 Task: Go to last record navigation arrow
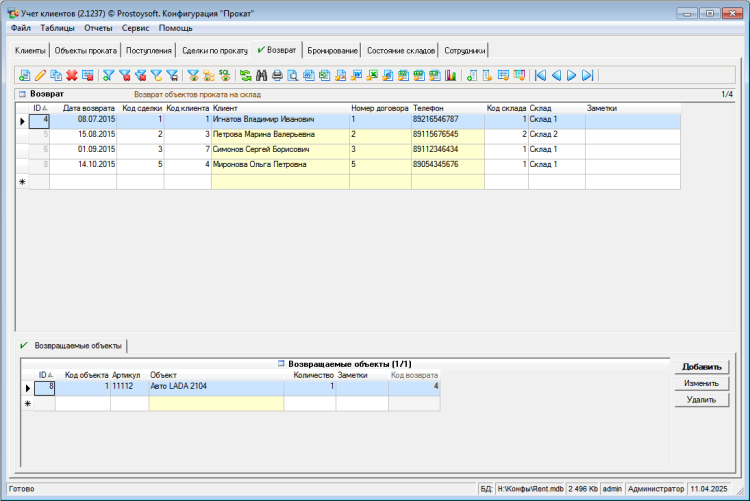pos(589,75)
